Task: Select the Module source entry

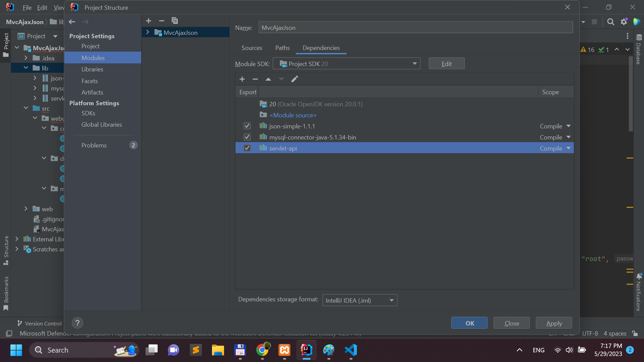Action: coord(293,115)
